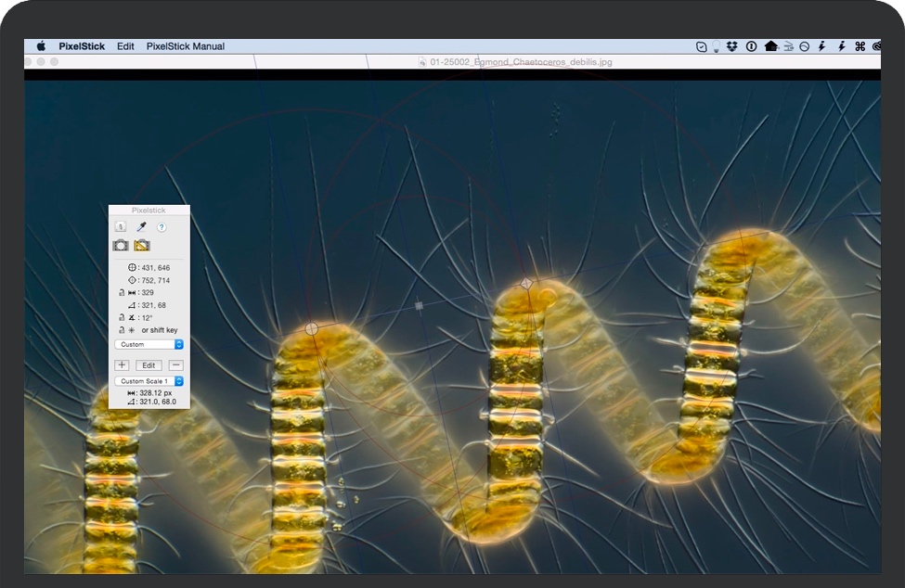
Task: Open the Edit menu in menu bar
Action: 125,46
